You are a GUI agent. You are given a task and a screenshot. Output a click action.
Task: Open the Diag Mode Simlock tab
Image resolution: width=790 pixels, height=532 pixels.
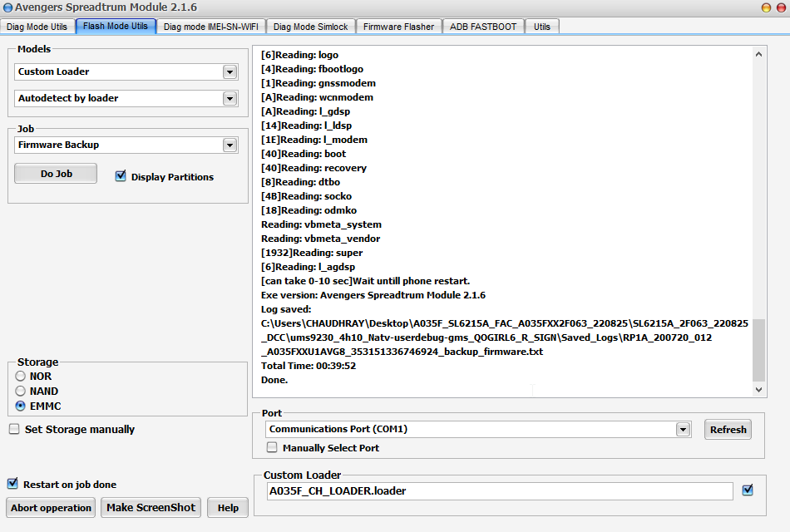coord(311,27)
